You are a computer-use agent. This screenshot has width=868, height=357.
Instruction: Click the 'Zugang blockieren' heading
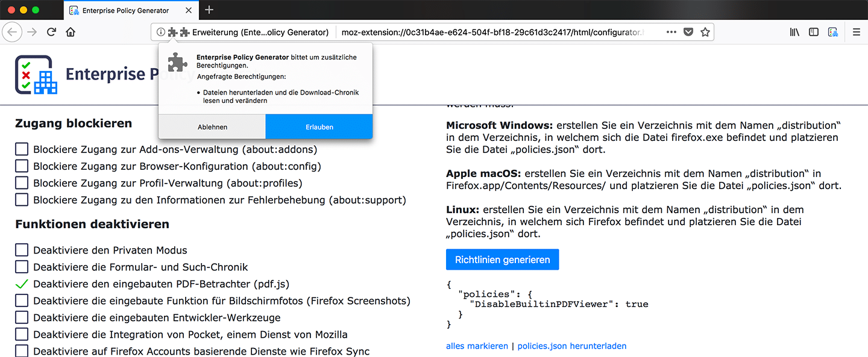(x=74, y=123)
